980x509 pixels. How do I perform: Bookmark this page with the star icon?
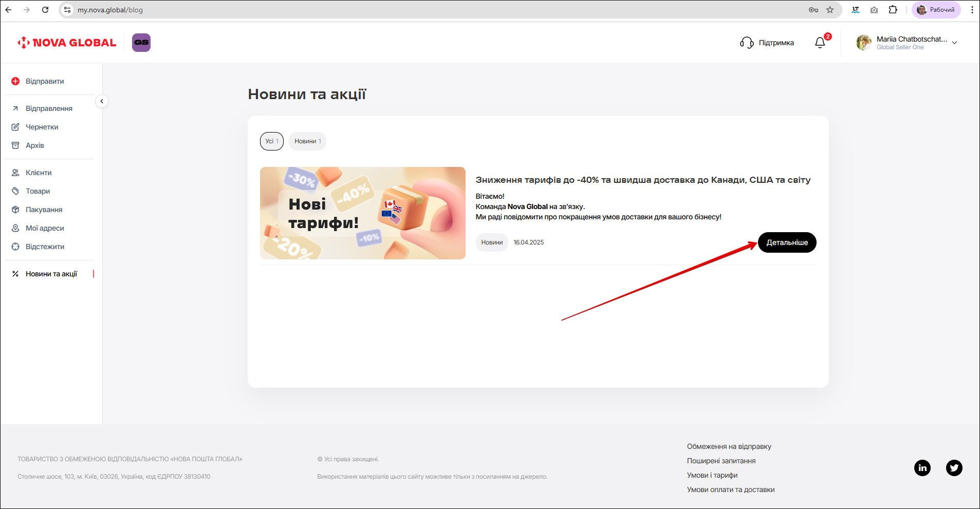tap(830, 10)
